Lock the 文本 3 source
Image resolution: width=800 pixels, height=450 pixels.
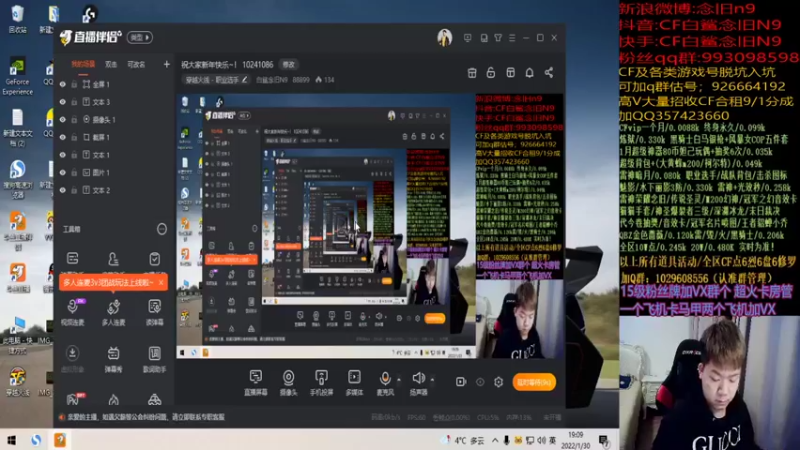[74, 102]
